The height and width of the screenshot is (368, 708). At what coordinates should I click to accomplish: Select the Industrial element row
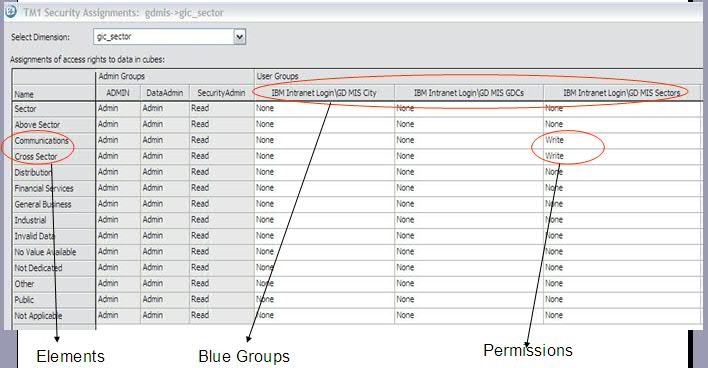point(54,220)
